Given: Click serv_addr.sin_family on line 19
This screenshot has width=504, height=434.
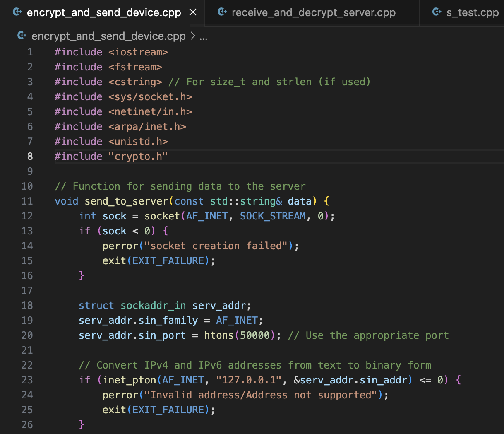Looking at the screenshot, I should [138, 321].
